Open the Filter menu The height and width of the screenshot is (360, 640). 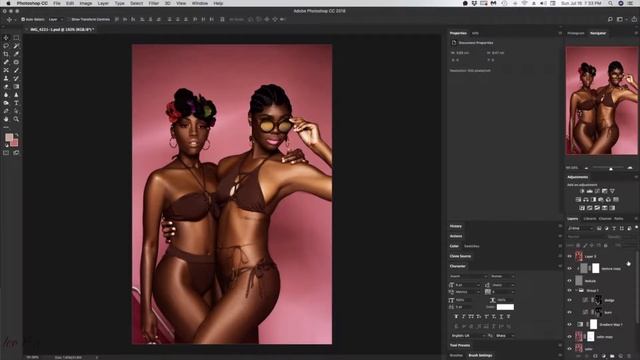(x=153, y=3)
